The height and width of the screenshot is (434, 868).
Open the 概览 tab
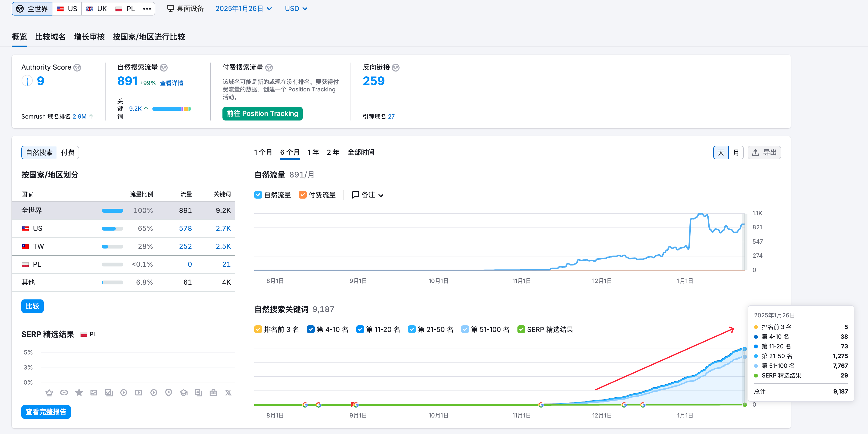(x=19, y=37)
